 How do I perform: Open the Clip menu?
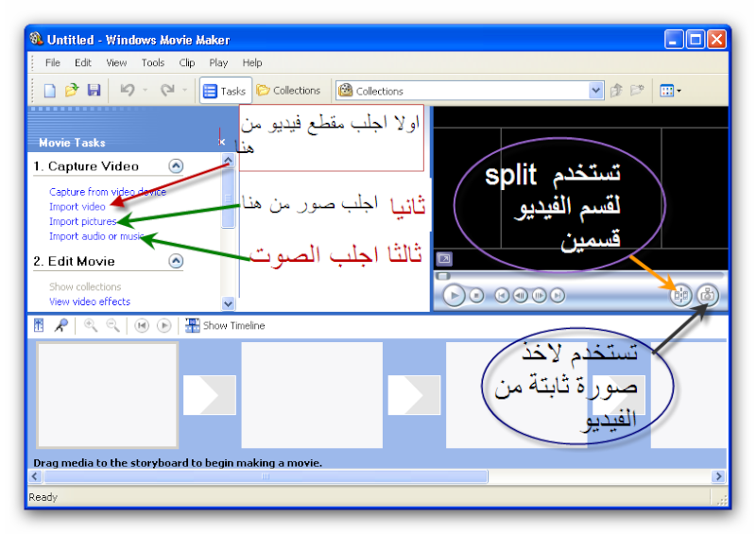pyautogui.click(x=186, y=62)
